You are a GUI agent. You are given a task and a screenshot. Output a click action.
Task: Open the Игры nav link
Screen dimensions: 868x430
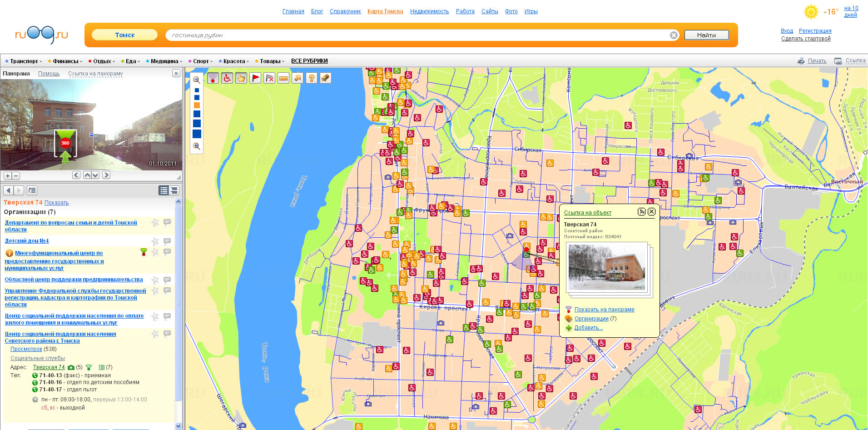[x=531, y=11]
